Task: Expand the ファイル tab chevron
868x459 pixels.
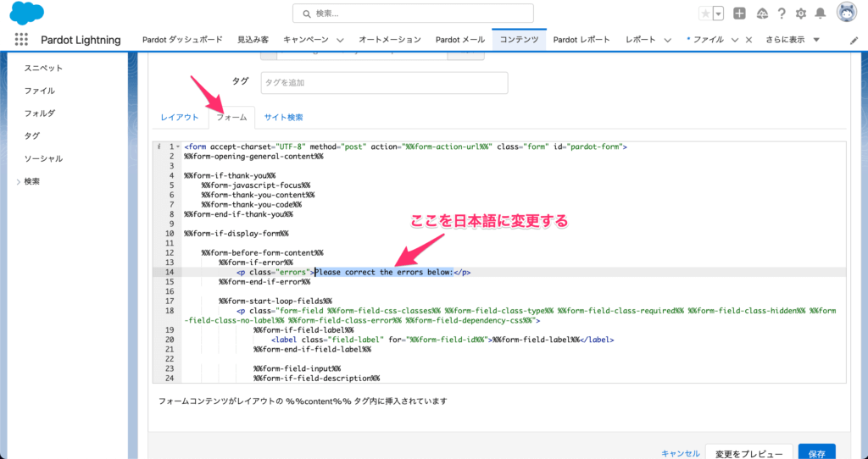Action: coord(735,40)
